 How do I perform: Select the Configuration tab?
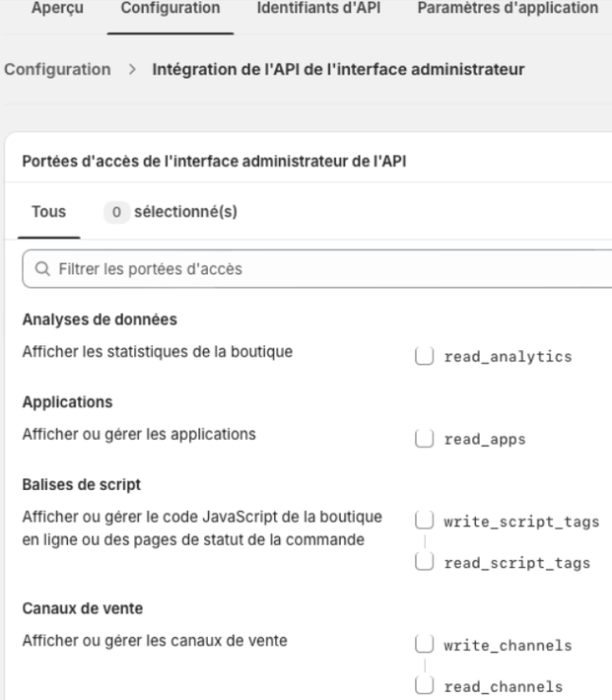(170, 8)
